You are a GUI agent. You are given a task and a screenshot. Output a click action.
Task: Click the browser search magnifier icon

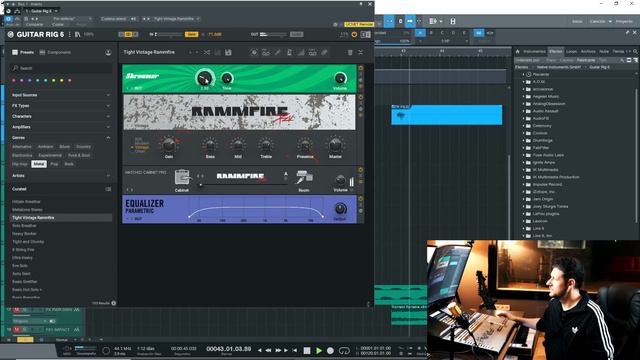pyautogui.click(x=636, y=51)
